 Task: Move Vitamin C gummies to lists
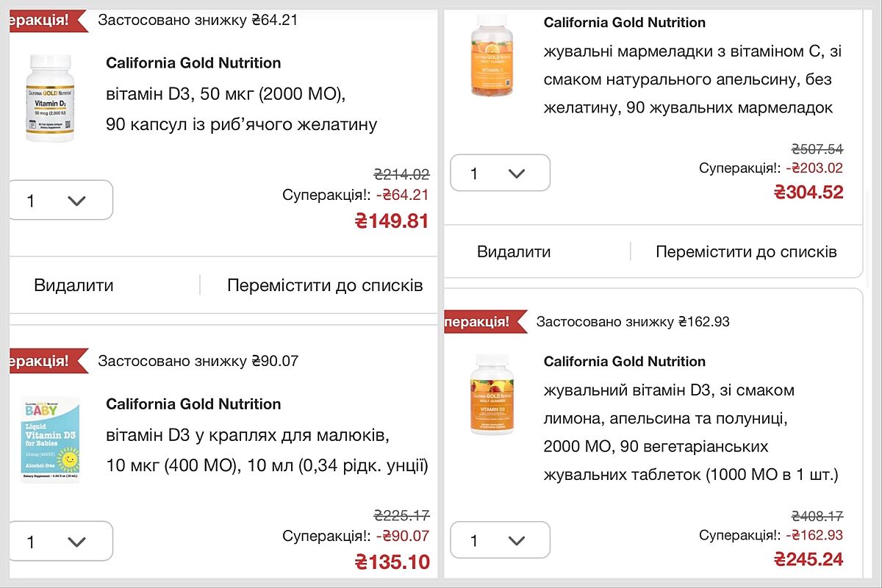click(746, 251)
